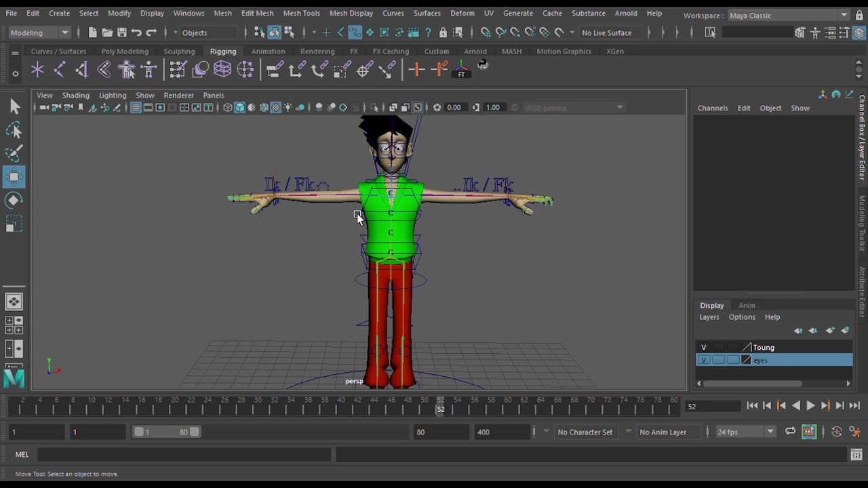
Task: Click the current frame field showing 52
Action: pos(712,407)
